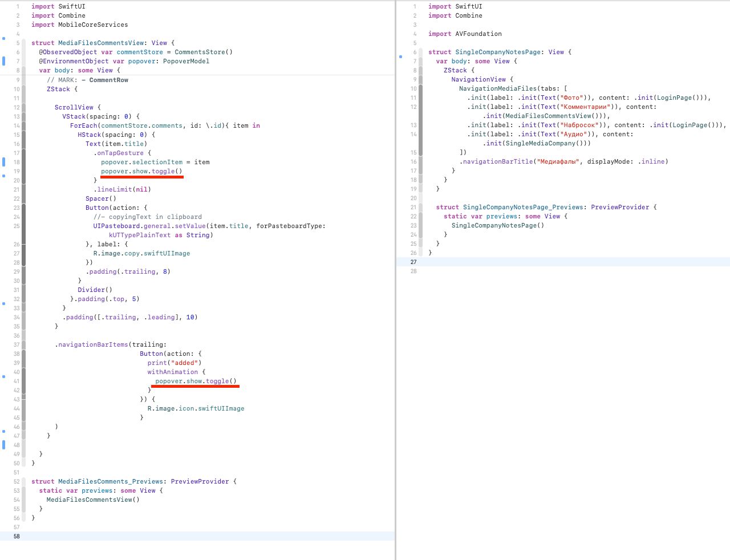This screenshot has height=560, width=730.
Task: Click "struct MediaFilesComments_Previews: PreviewProvider" line
Action: click(x=133, y=481)
